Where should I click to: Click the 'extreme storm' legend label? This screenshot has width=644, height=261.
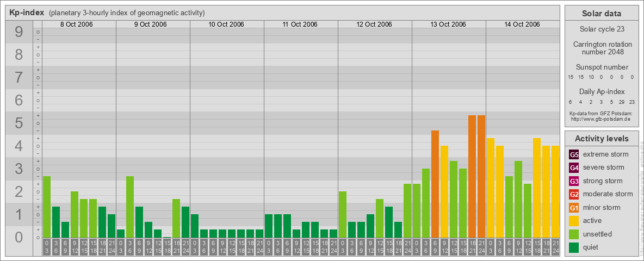pos(606,154)
